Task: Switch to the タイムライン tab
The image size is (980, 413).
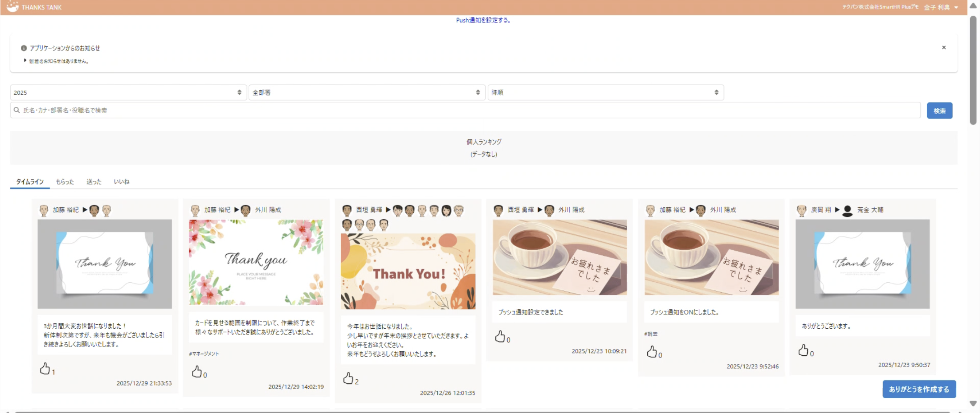Action: [30, 182]
